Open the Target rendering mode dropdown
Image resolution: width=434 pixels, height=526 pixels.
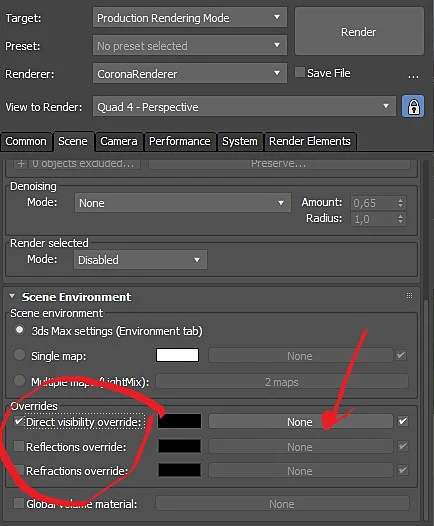click(x=190, y=17)
